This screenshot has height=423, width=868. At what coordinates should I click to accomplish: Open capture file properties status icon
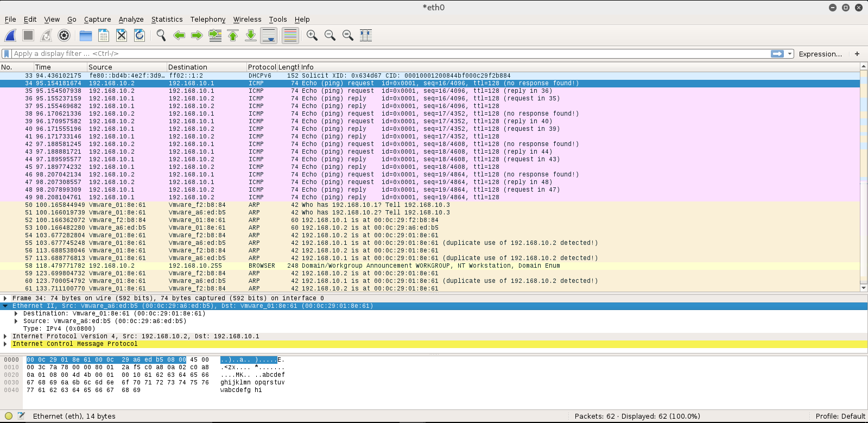click(21, 416)
